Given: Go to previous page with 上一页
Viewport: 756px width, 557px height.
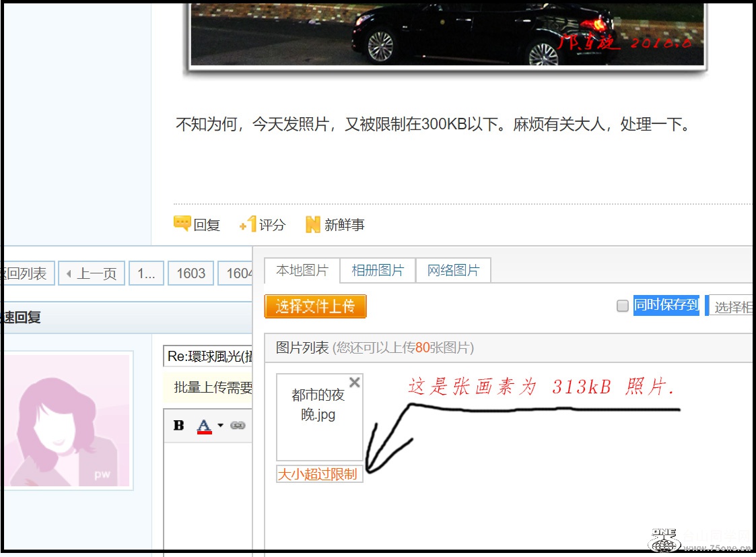Looking at the screenshot, I should (92, 273).
